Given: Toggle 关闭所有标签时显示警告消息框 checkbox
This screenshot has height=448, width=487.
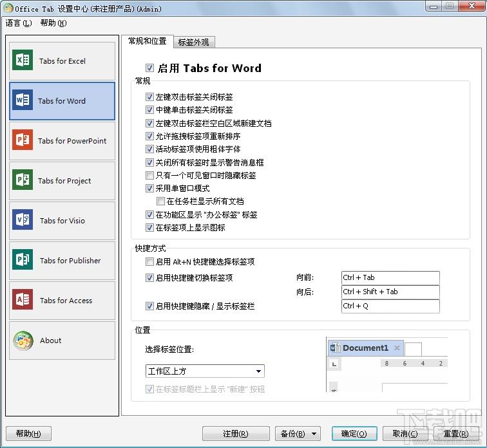Looking at the screenshot, I should [149, 163].
